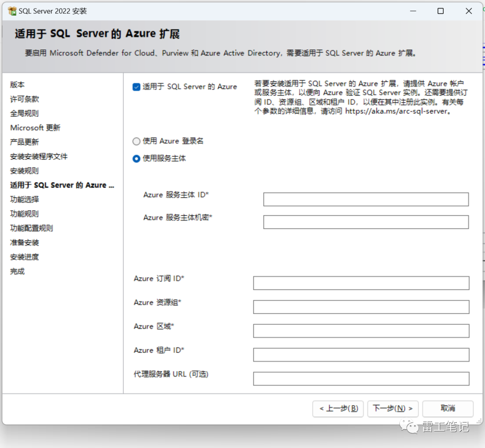Maximize the setup window
The height and width of the screenshot is (448, 485).
pyautogui.click(x=441, y=11)
